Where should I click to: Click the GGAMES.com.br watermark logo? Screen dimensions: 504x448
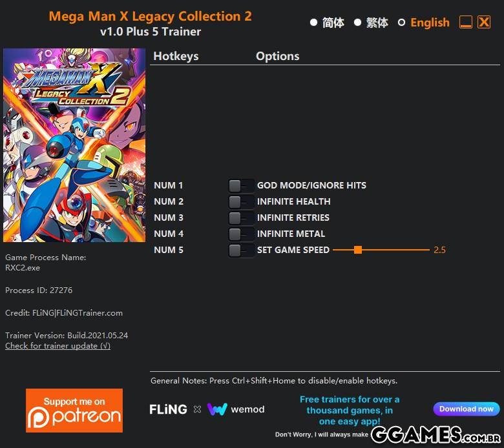tap(436, 434)
